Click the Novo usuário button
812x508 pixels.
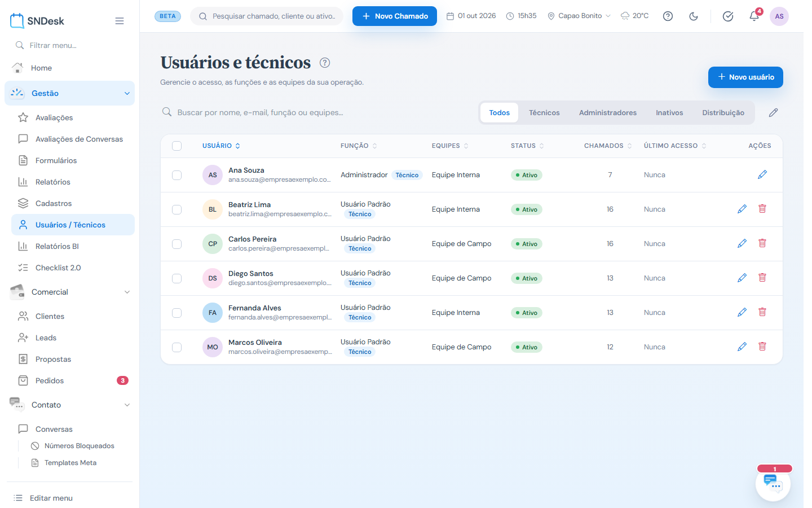(745, 77)
